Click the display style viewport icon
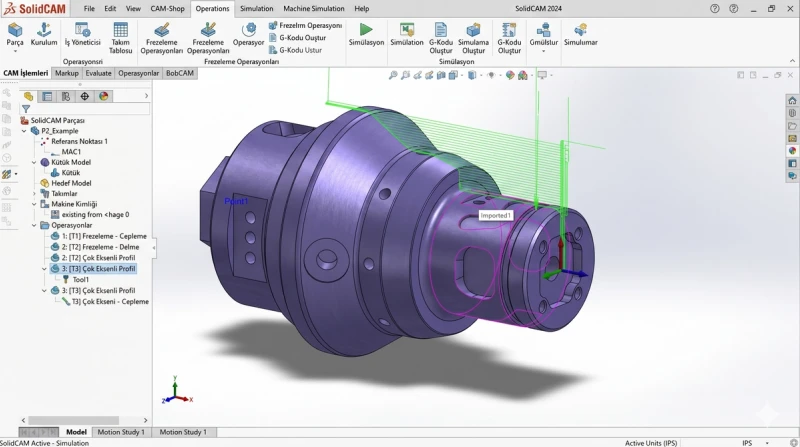This screenshot has height=447, width=800. (472, 76)
